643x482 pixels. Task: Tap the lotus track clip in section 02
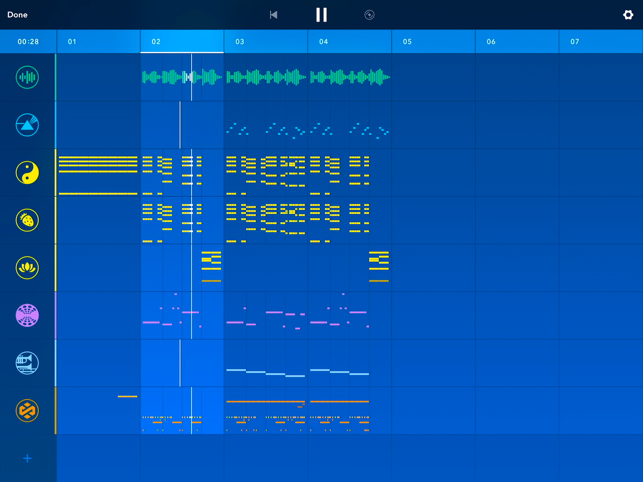[211, 267]
